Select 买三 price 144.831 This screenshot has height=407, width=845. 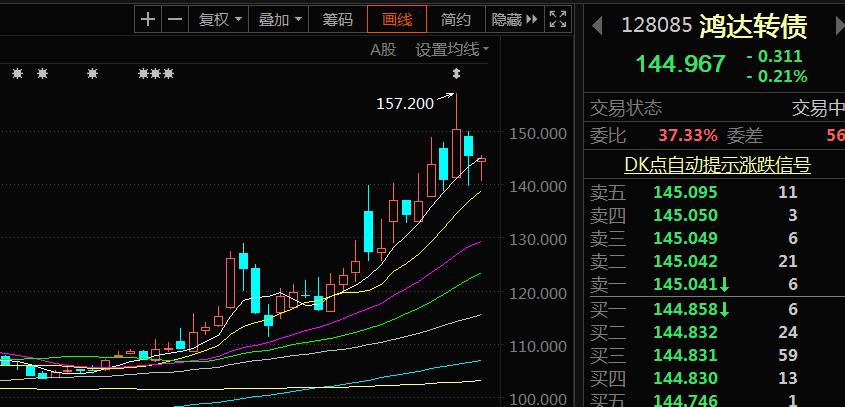[685, 355]
